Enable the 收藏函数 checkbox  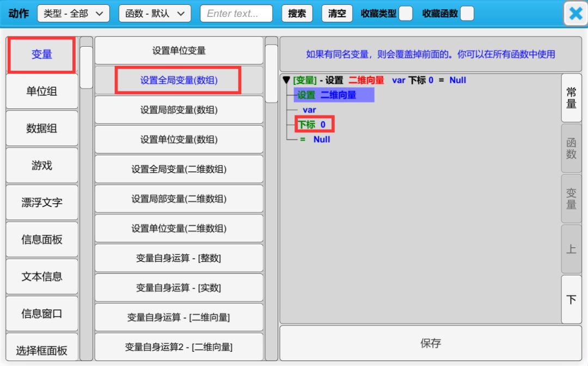tap(467, 14)
